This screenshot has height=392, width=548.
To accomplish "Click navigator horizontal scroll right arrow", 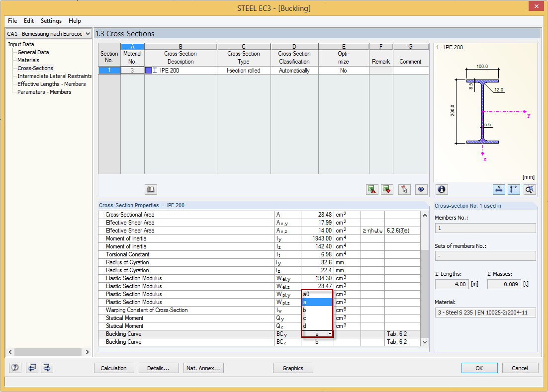I will pos(88,352).
